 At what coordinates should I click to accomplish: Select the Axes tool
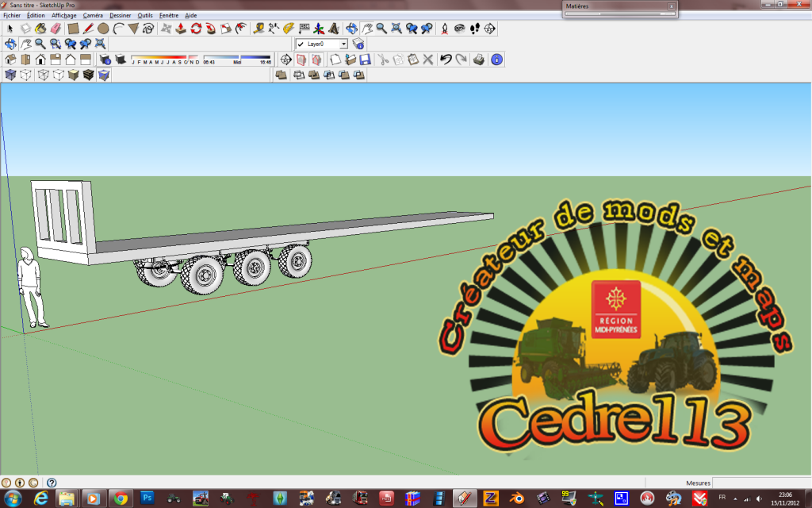(x=319, y=29)
